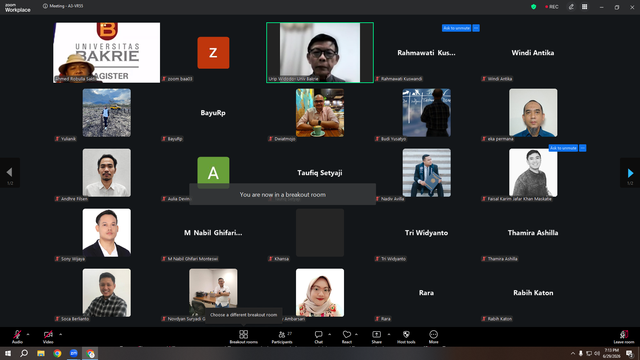Image resolution: width=640 pixels, height=360 pixels.
Task: Open File Explorer from the taskbar
Action: pyautogui.click(x=41, y=353)
